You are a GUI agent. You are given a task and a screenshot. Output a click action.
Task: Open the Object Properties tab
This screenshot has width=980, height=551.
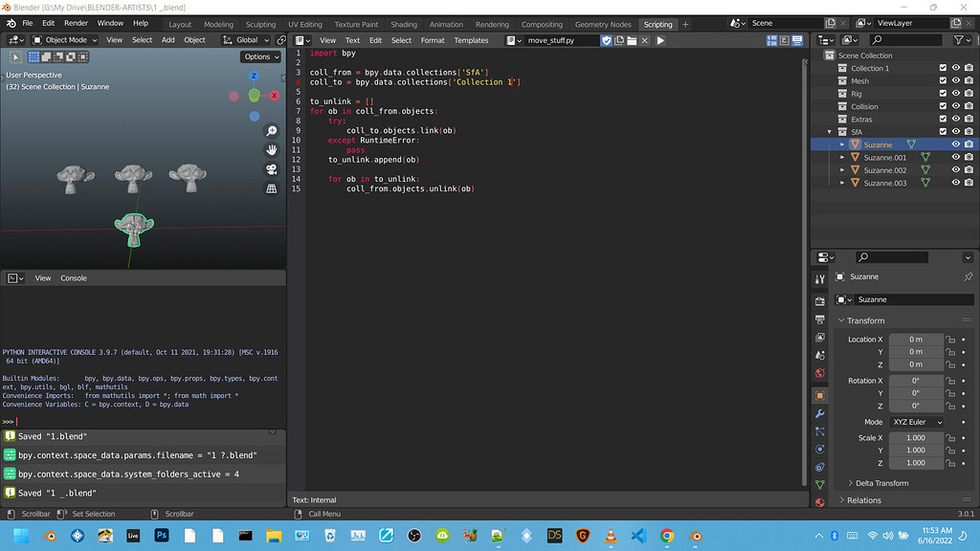pyautogui.click(x=821, y=395)
